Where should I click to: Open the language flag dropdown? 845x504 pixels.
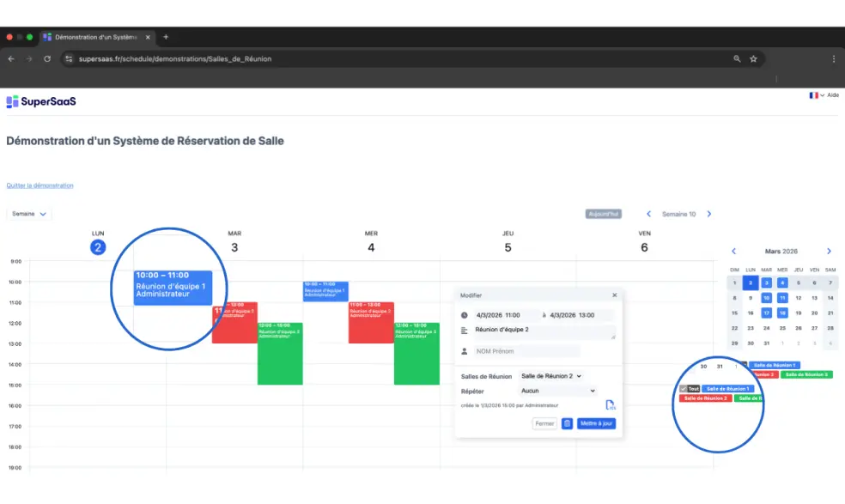816,95
